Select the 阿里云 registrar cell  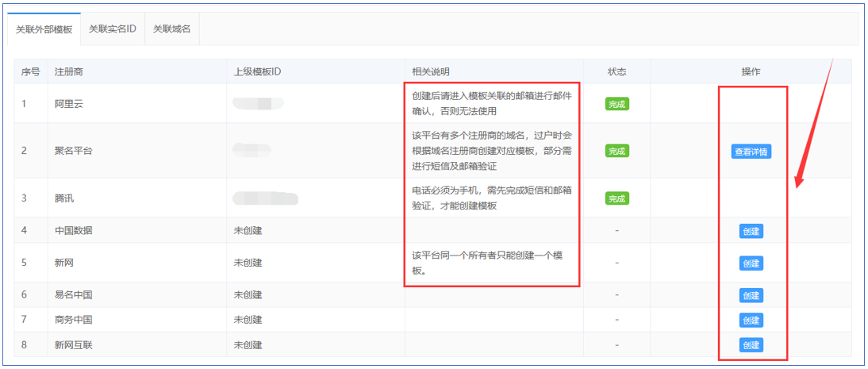pos(68,104)
